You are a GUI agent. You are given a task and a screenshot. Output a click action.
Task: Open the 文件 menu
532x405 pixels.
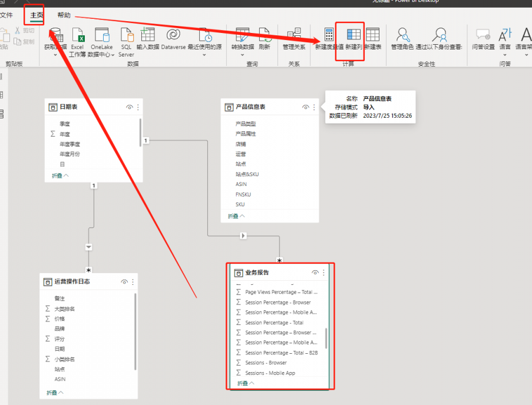coord(6,15)
